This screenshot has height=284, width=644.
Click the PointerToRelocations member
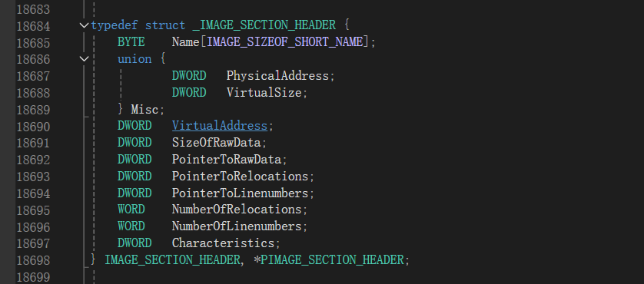241,176
